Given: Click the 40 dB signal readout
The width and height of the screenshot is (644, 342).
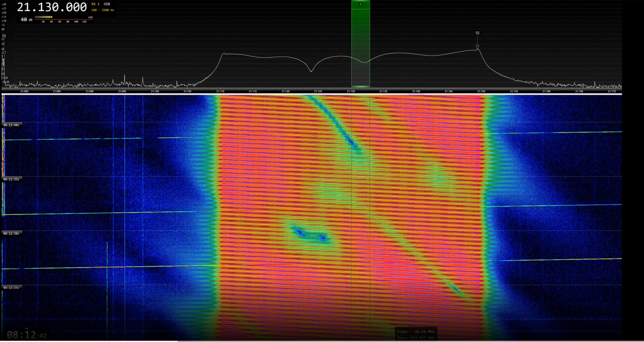Looking at the screenshot, I should coord(26,19).
